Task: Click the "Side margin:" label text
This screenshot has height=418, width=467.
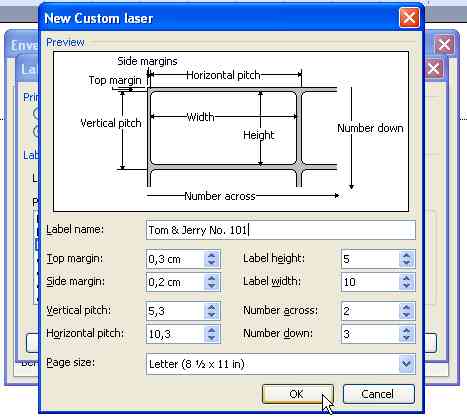Action: pyautogui.click(x=75, y=281)
